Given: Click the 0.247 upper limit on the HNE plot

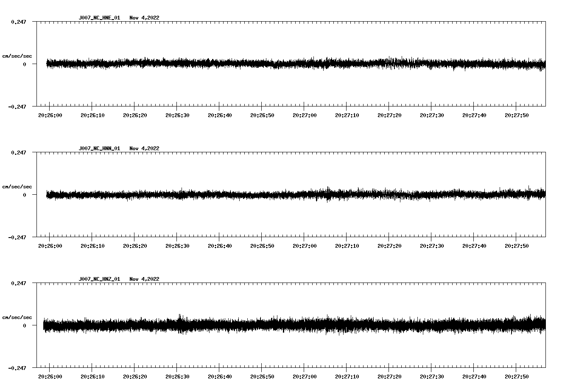Looking at the screenshot, I should (x=18, y=22).
